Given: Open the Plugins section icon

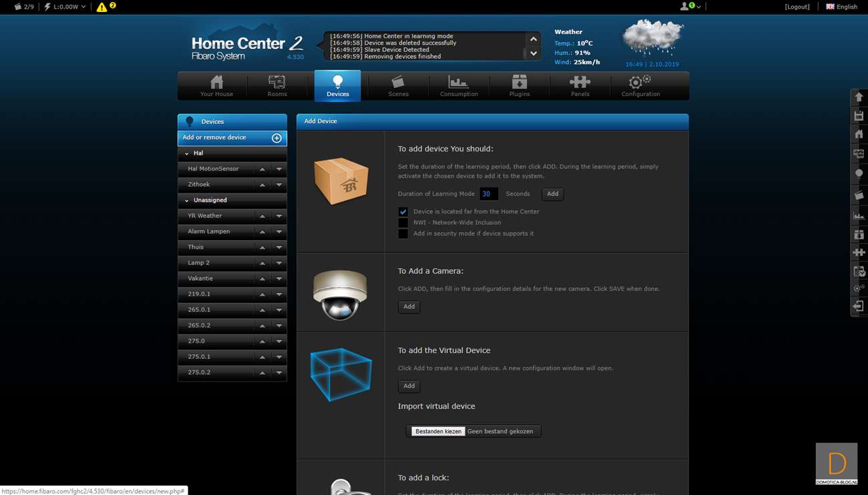Looking at the screenshot, I should pyautogui.click(x=519, y=83).
